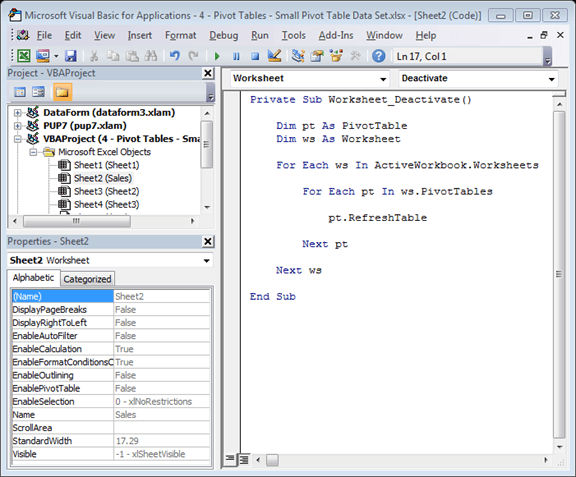Open the Window menu
This screenshot has width=576, height=477.
(x=384, y=35)
